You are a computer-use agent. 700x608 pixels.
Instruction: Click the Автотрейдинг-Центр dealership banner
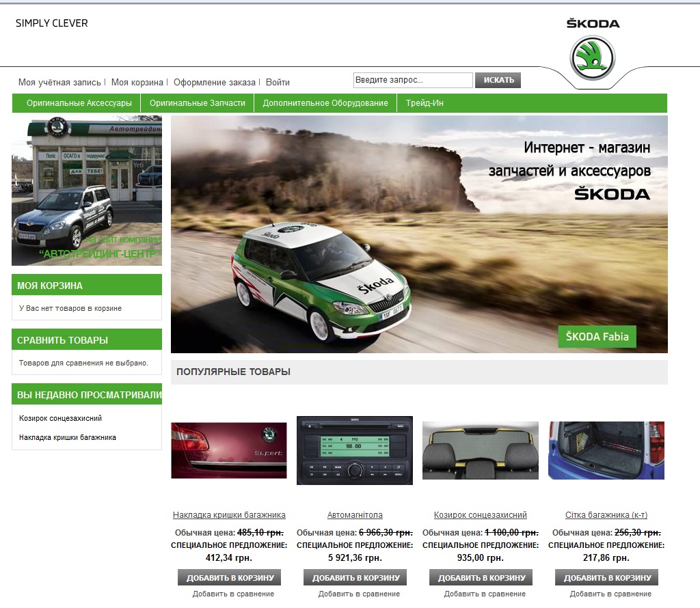87,191
